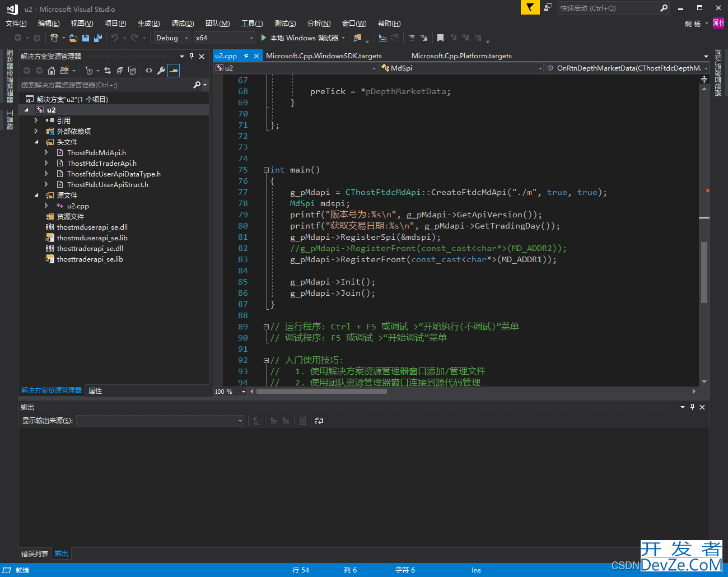
Task: Click the Home icon in Solution Explorer
Action: tap(52, 70)
